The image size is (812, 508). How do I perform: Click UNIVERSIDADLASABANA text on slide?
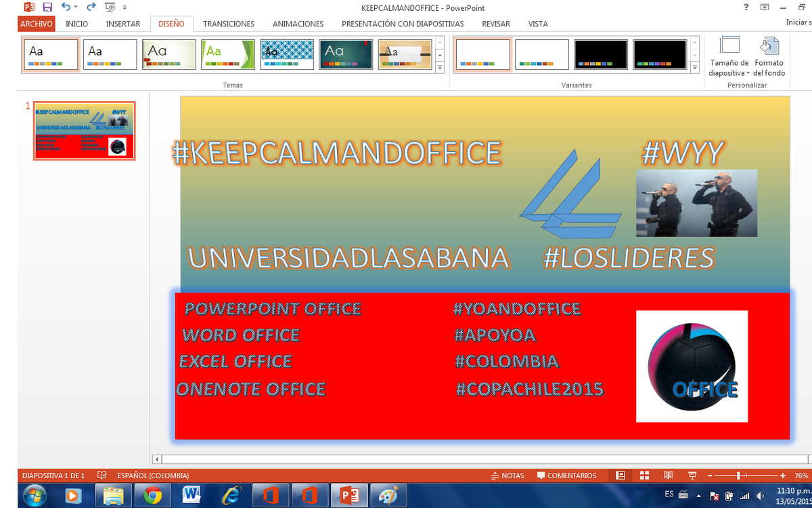[348, 258]
